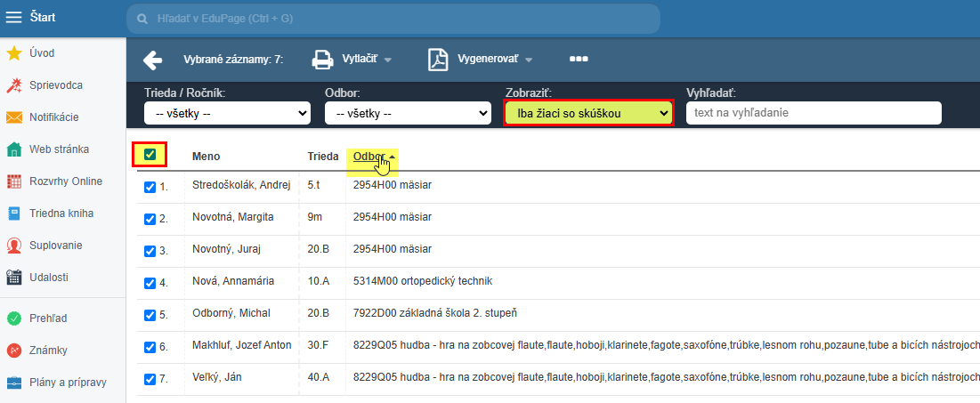Click the Vyhľadať text input field
The width and height of the screenshot is (980, 403).
(x=814, y=113)
